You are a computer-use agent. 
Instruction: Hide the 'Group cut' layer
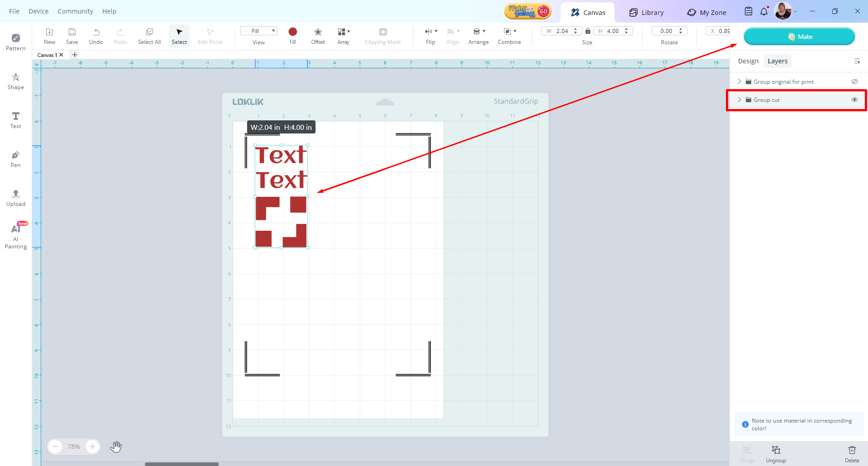tap(854, 100)
